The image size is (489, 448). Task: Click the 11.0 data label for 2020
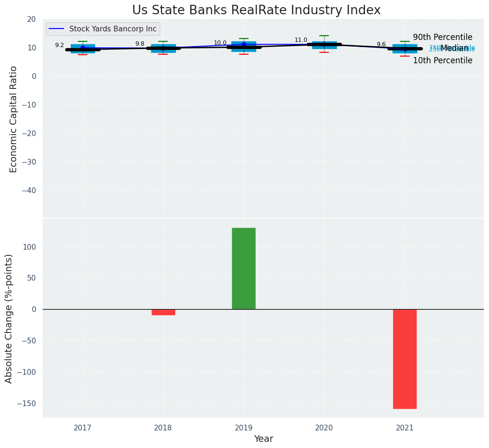click(x=301, y=40)
